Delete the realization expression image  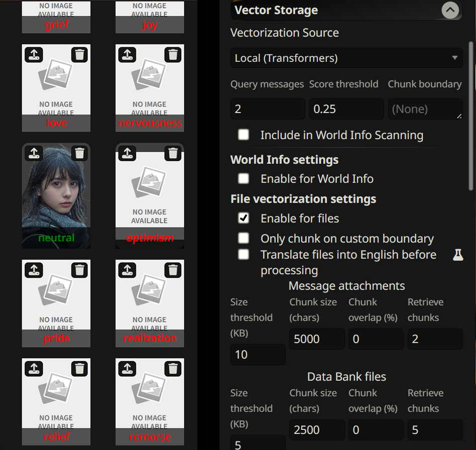pos(173,270)
